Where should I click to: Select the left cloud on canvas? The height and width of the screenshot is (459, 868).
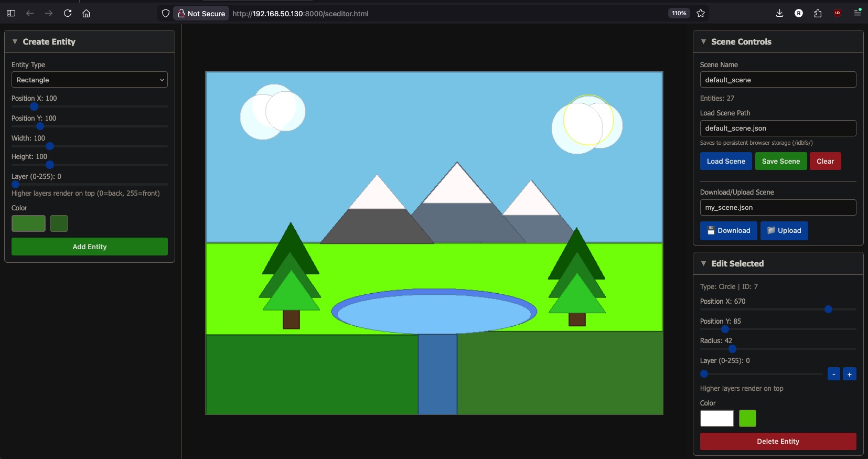(272, 112)
